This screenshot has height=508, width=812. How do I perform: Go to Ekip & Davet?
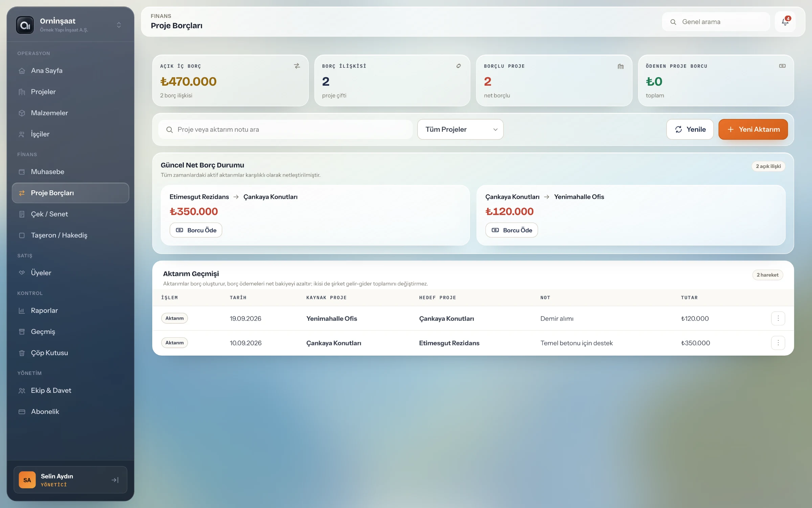70,390
